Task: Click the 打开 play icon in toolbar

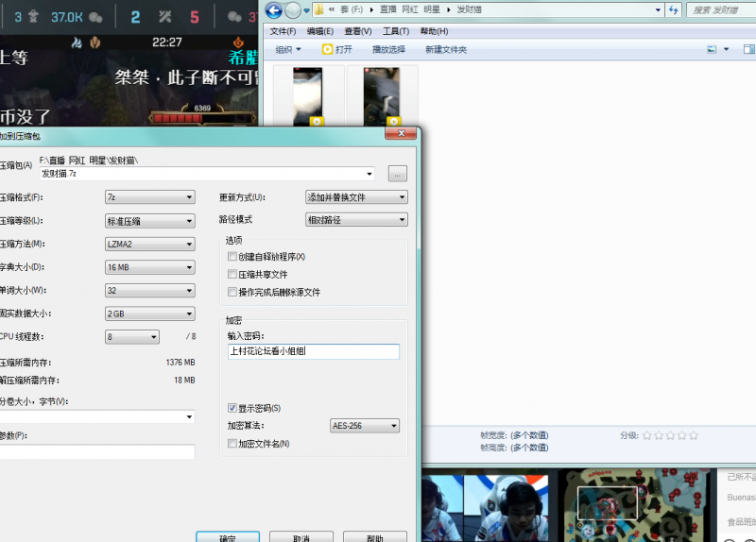Action: click(327, 49)
